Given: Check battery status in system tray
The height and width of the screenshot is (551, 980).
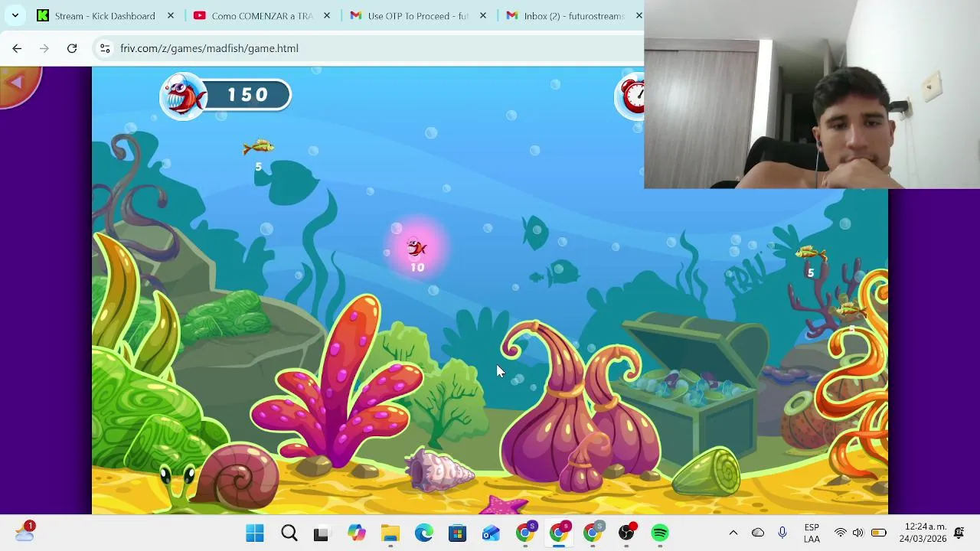Looking at the screenshot, I should pyautogui.click(x=879, y=533).
